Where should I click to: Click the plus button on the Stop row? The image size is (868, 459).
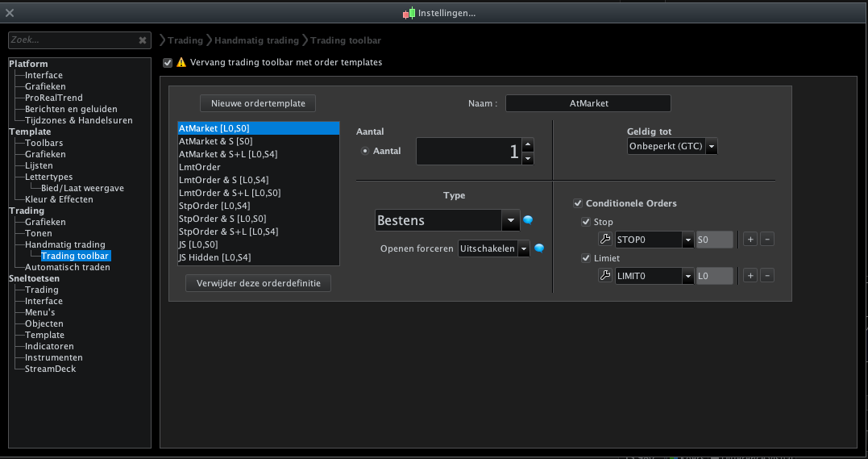point(750,240)
